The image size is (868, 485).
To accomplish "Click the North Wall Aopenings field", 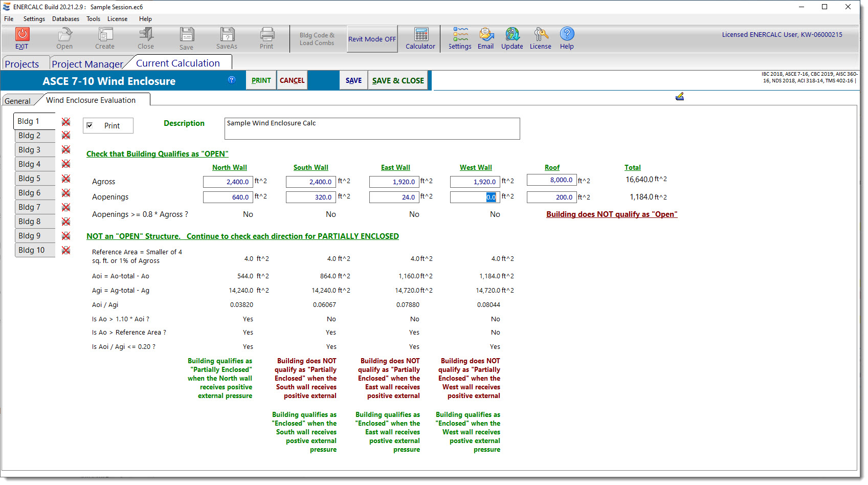I will point(227,197).
